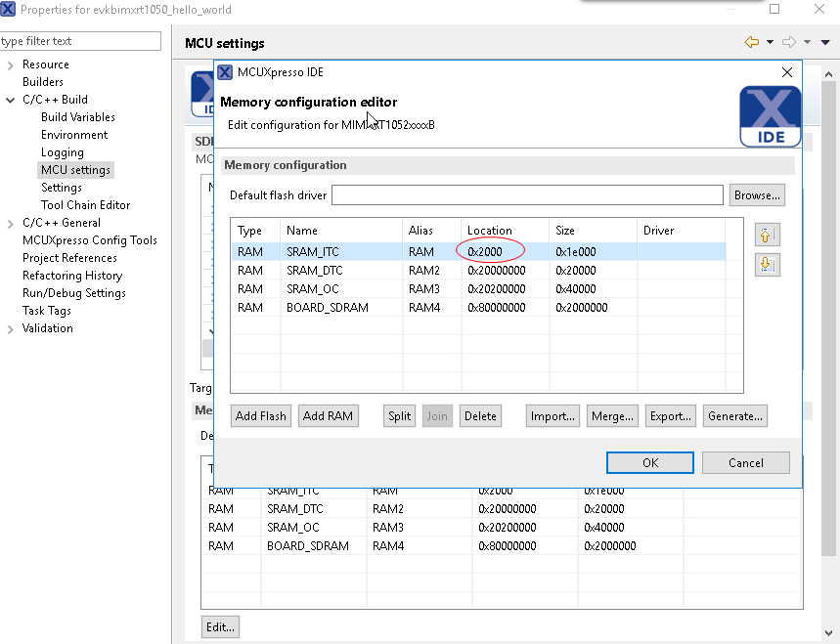Open the back history dropdown arrow

770,42
